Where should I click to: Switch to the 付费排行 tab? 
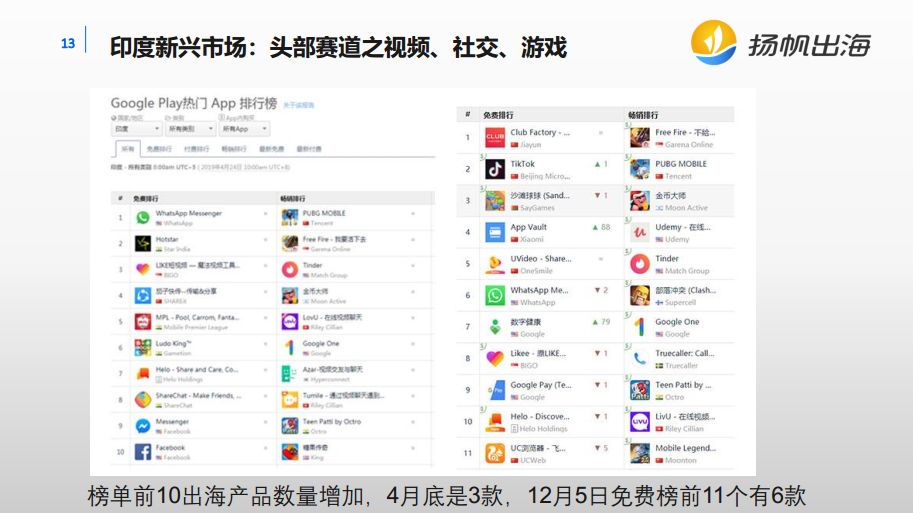(x=196, y=149)
